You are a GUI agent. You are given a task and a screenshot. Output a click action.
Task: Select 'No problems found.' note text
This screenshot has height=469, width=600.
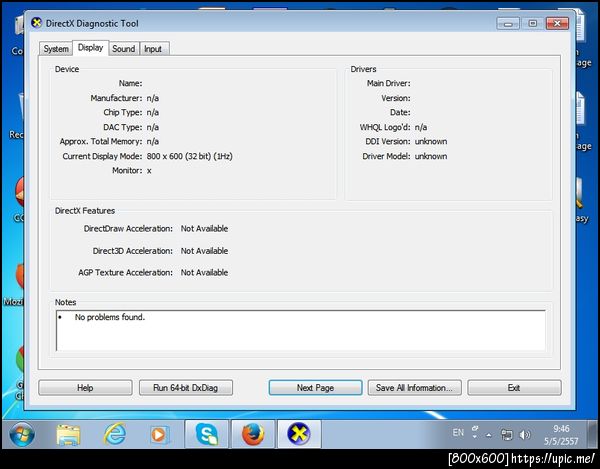tap(110, 317)
